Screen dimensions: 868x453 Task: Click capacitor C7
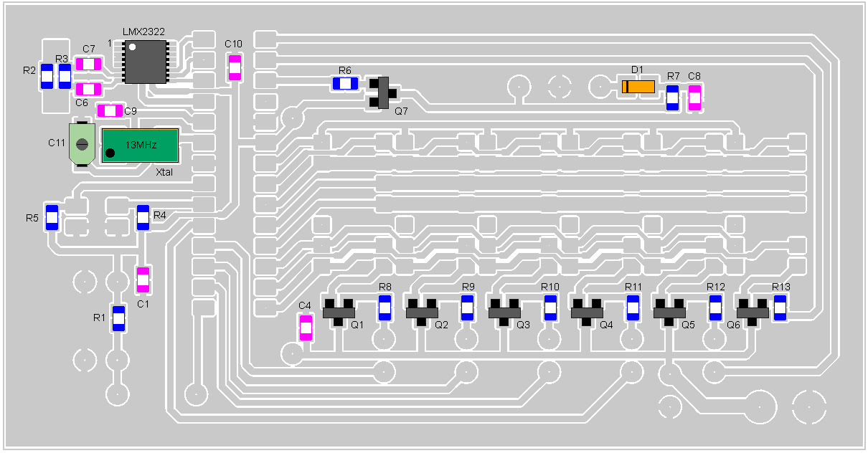coord(88,64)
